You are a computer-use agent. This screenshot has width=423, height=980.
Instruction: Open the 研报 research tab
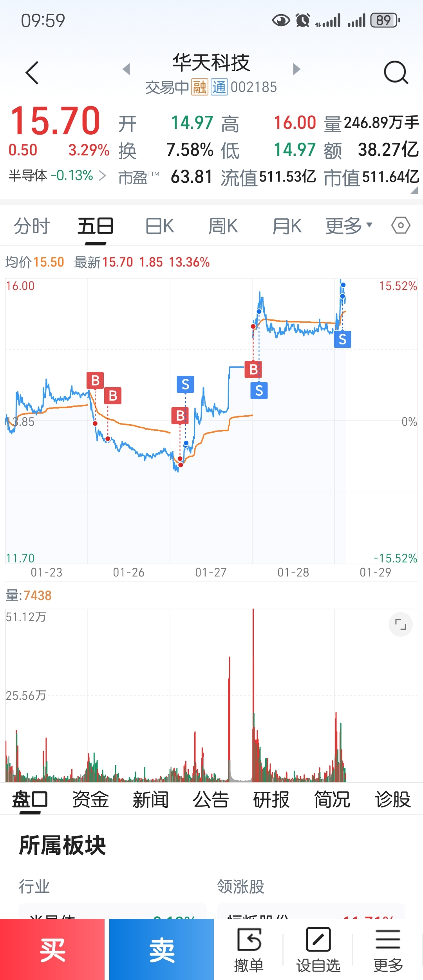tap(271, 799)
